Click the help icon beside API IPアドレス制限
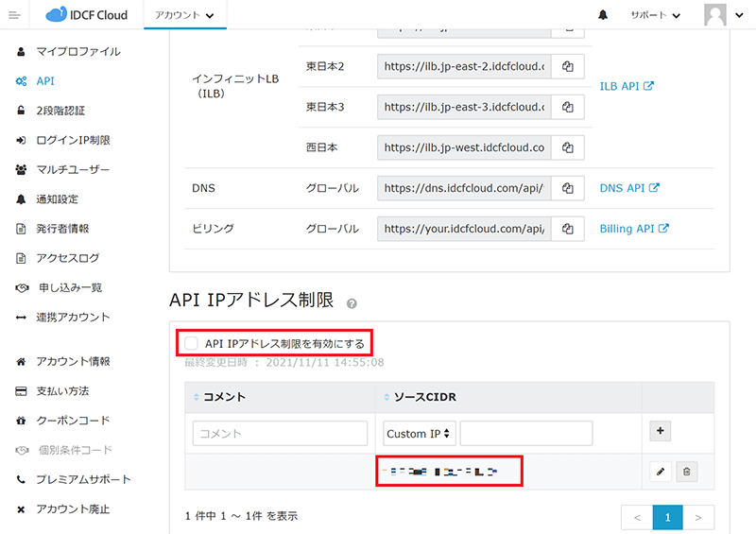Screen dimensions: 756x534 pyautogui.click(x=352, y=303)
